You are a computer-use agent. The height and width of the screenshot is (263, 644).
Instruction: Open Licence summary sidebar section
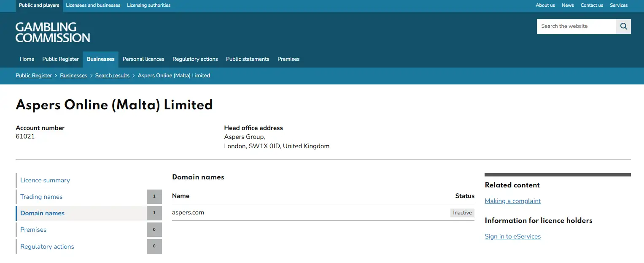pos(45,180)
